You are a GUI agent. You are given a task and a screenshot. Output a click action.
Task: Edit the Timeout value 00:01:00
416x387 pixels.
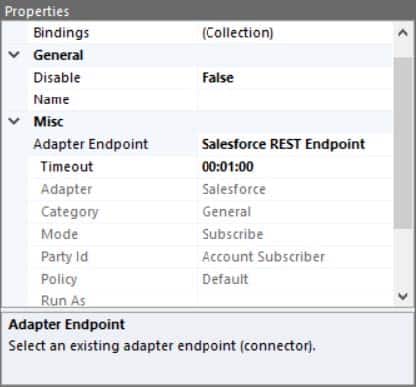pyautogui.click(x=228, y=167)
